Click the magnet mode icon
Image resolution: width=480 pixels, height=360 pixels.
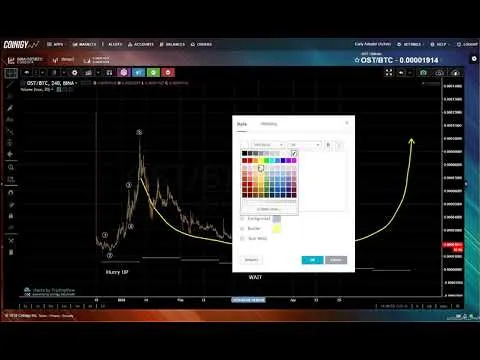click(11, 193)
